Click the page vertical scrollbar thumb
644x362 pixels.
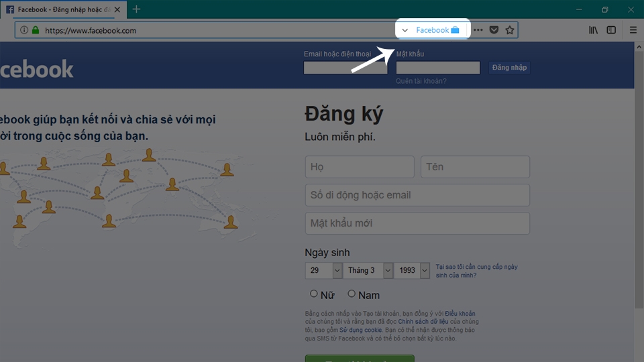(639, 180)
